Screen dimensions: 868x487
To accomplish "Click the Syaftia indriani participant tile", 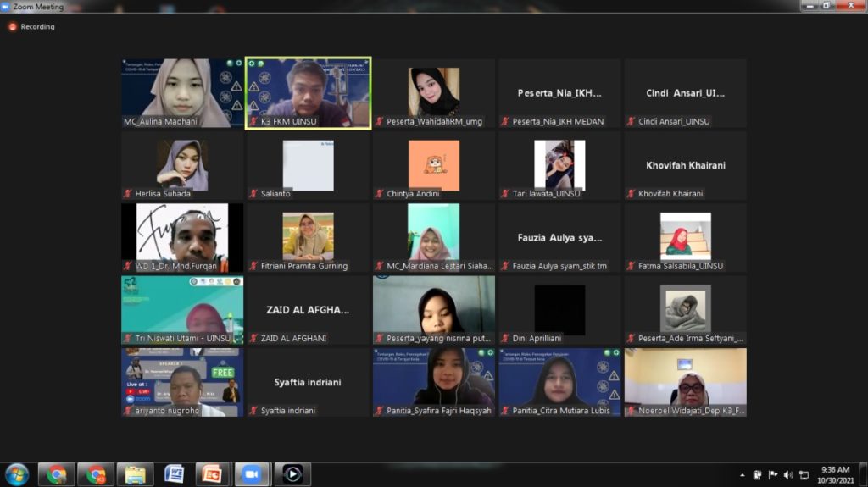I will tap(308, 381).
